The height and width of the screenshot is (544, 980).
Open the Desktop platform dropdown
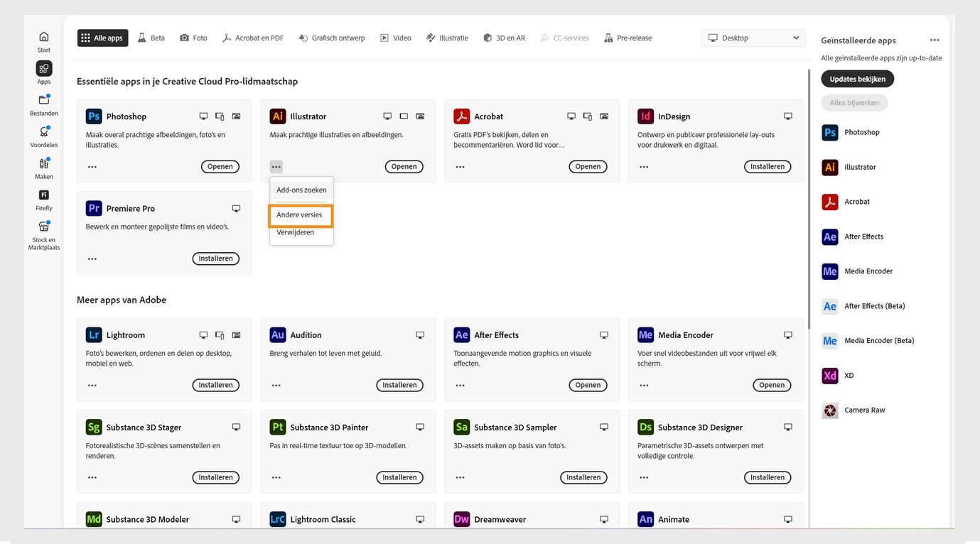pos(753,38)
